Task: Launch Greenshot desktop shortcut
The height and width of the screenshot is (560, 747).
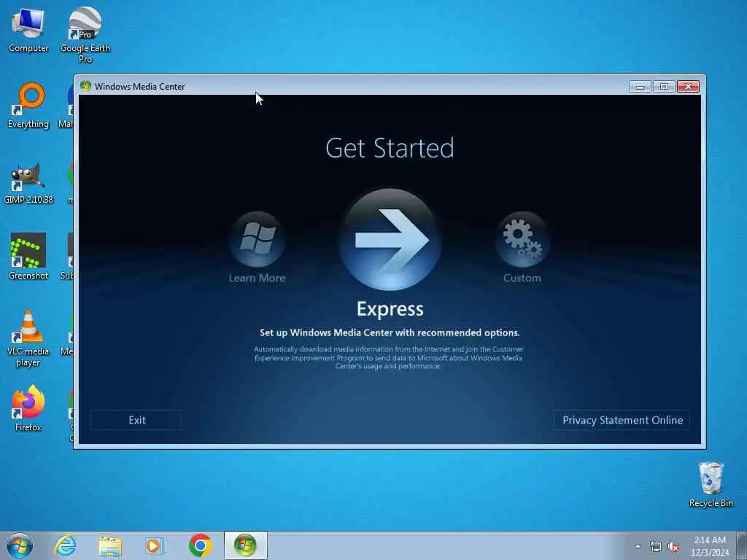Action: click(x=28, y=256)
